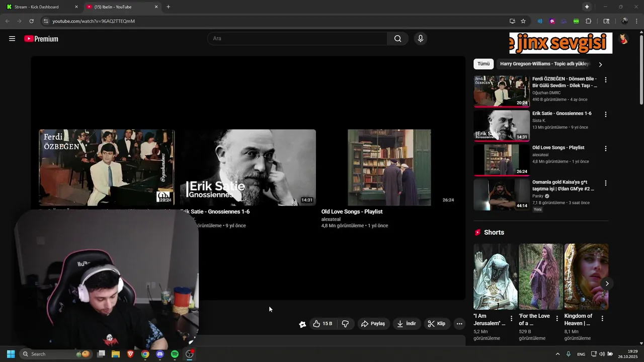Open the Gemini sparkle icon in title bar
Screen dimensions: 644x362
pos(587,7)
